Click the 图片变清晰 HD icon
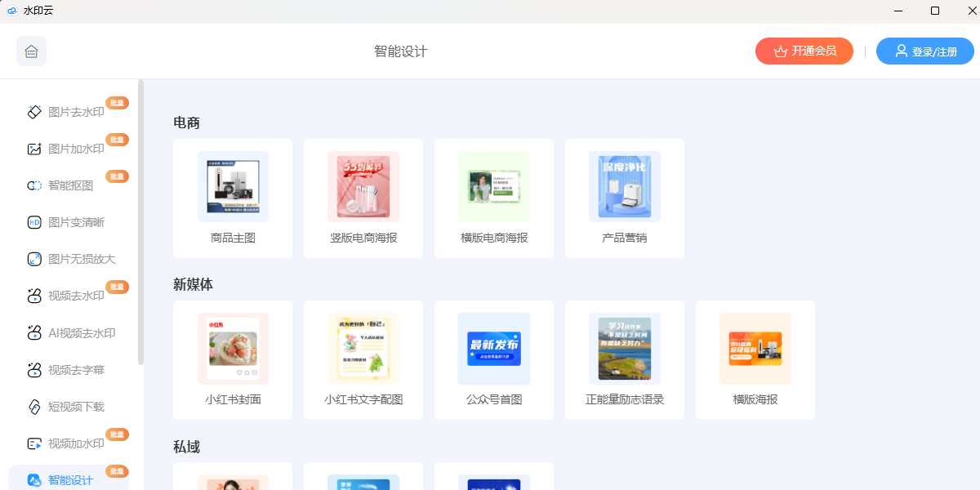Screen dimensions: 980x490 click(34, 222)
